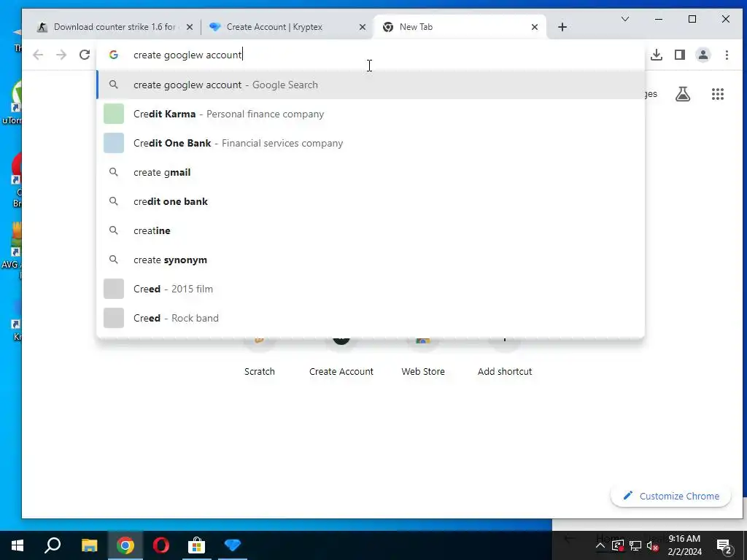Choose lowercase 'credit one bank' search suggestion
Image resolution: width=747 pixels, height=560 pixels.
(x=371, y=201)
